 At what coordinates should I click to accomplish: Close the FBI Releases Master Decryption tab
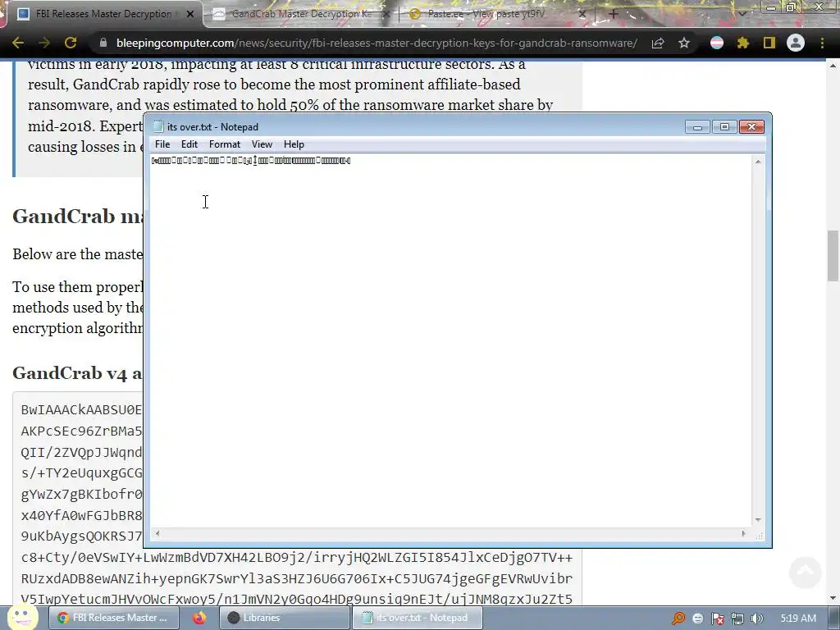pyautogui.click(x=190, y=14)
